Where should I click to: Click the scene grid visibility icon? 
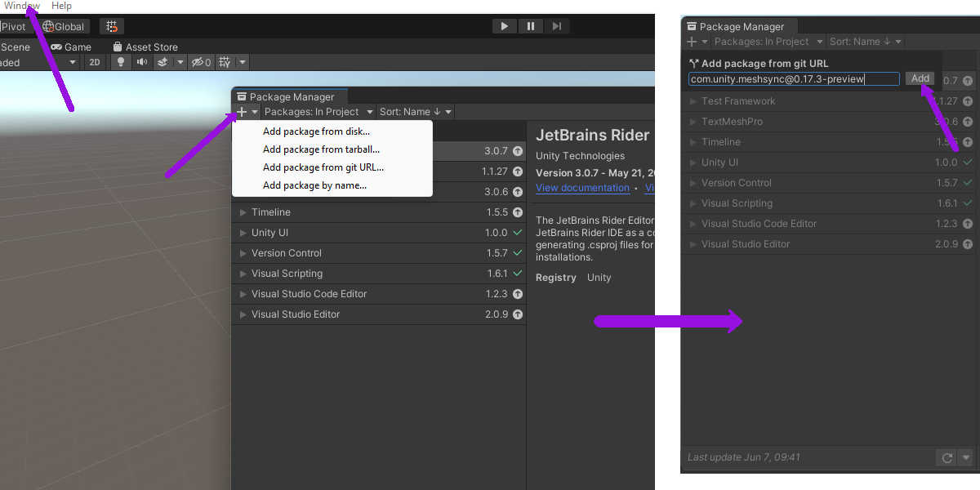click(225, 62)
